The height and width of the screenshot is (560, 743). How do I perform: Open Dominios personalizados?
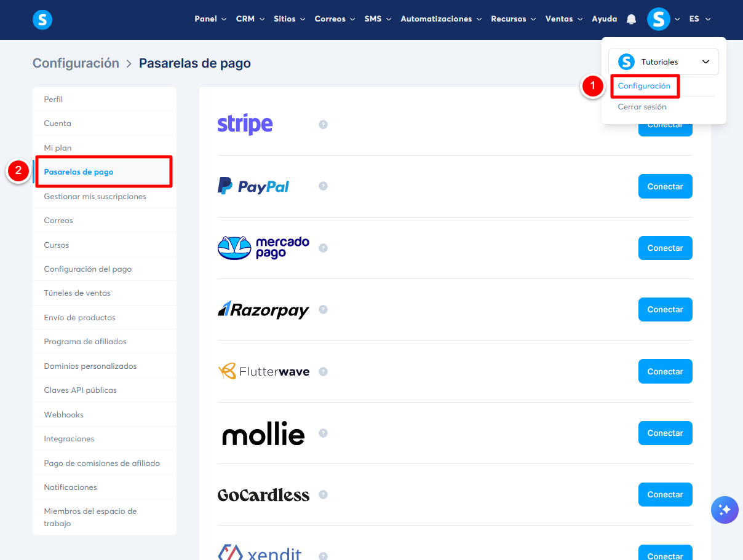click(x=105, y=366)
